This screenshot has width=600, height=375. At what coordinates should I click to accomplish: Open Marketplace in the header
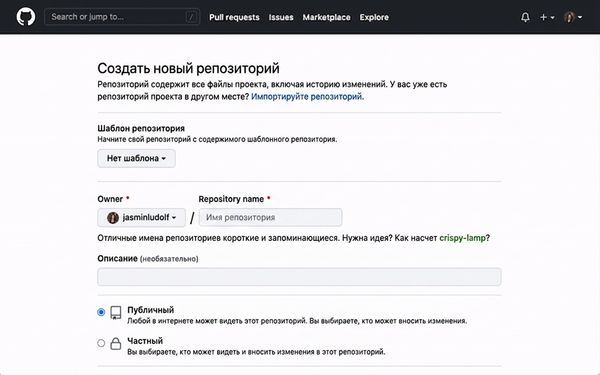(326, 17)
